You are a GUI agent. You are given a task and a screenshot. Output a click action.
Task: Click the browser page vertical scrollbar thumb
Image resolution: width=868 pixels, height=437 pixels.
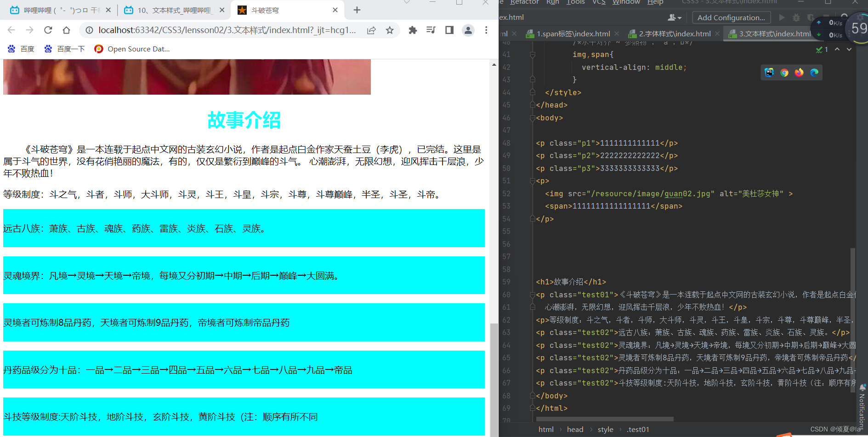tap(494, 380)
